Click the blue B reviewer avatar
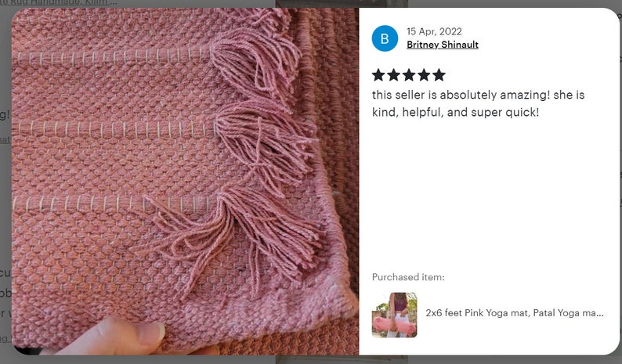This screenshot has height=364, width=622. (x=385, y=38)
